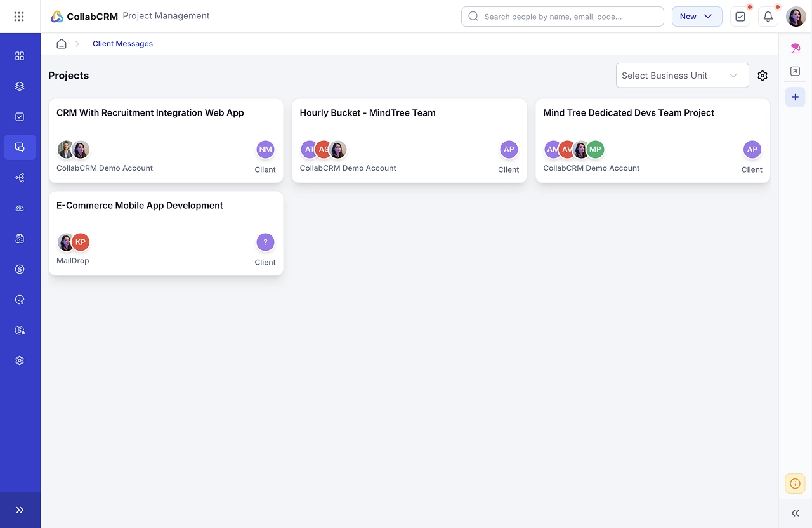This screenshot has width=812, height=528.
Task: Open the notifications bell icon
Action: pyautogui.click(x=768, y=16)
